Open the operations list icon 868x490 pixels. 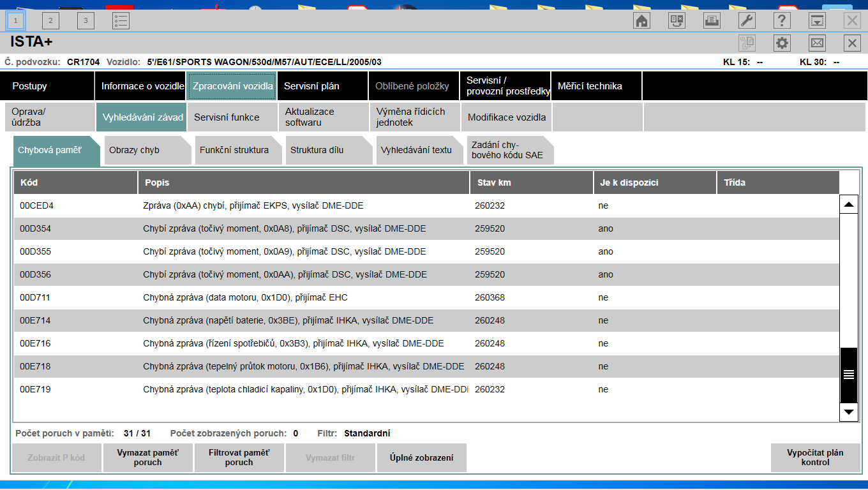tap(121, 20)
